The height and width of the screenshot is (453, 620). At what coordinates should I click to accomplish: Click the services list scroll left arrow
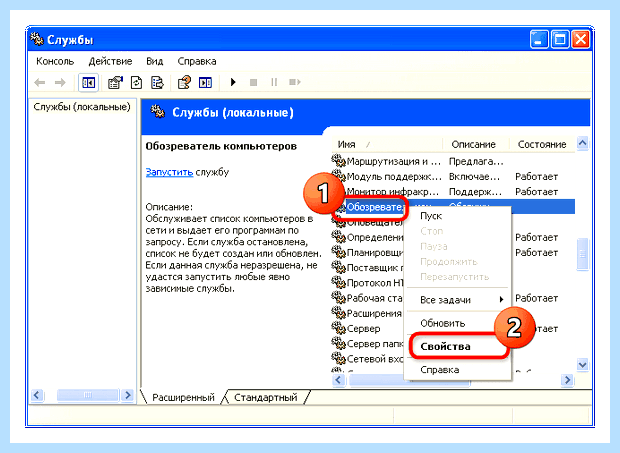point(338,380)
